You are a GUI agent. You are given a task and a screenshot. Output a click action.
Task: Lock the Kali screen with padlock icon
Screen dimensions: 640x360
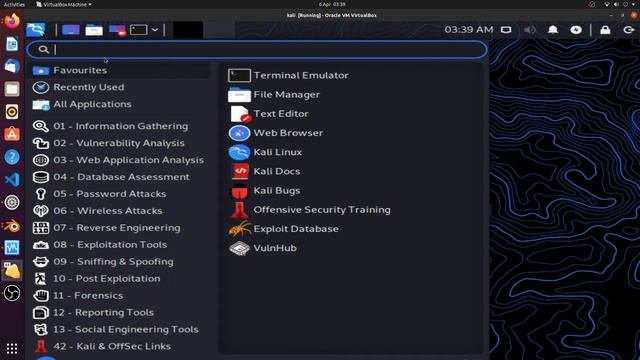605,30
